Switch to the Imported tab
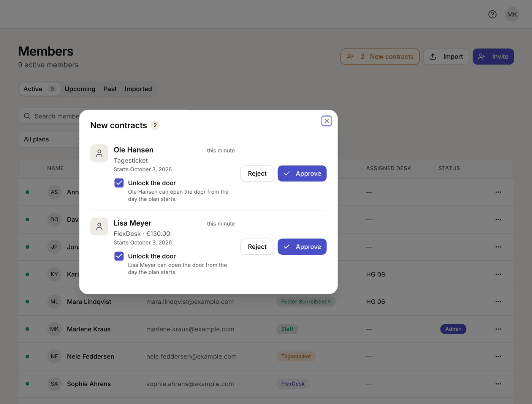Screen dimensions: 532x404 click(138, 89)
